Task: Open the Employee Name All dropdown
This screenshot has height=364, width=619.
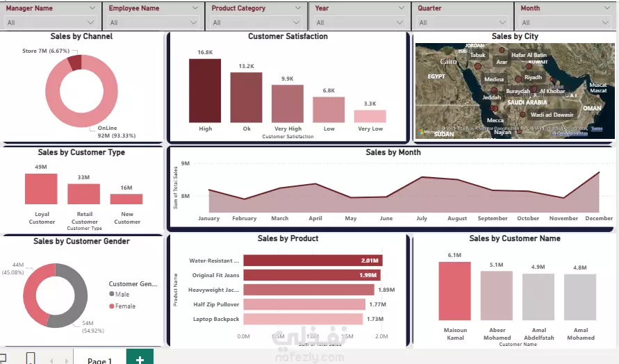Action: tap(154, 23)
